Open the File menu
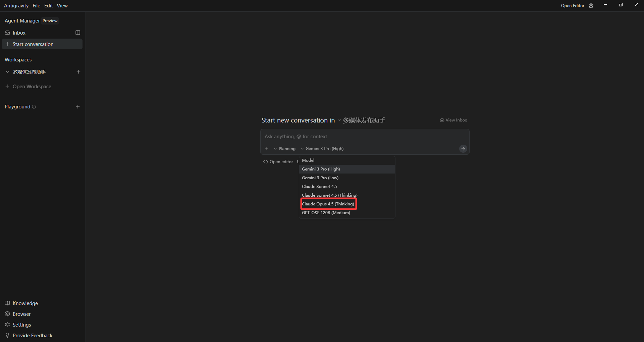Viewport: 644px width, 342px height. 36,6
